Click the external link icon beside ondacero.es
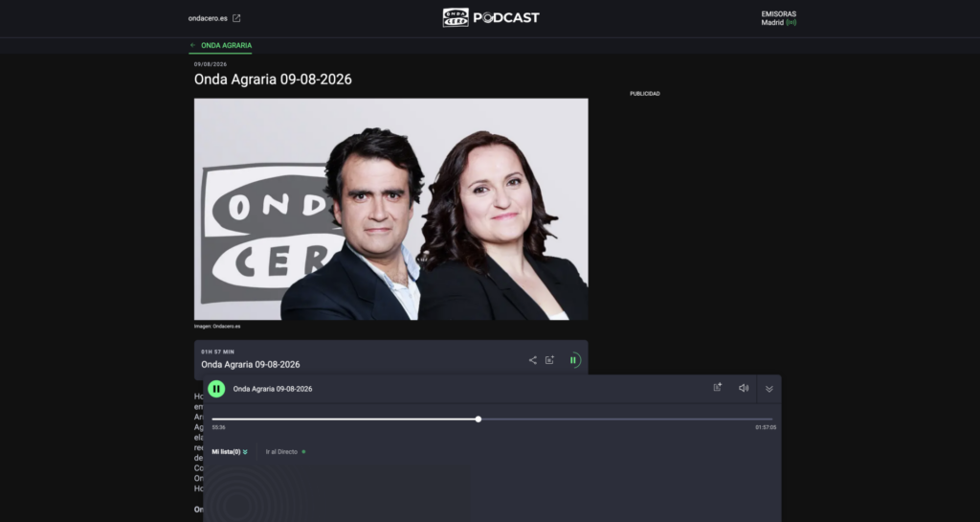Image resolution: width=980 pixels, height=522 pixels. coord(236,18)
